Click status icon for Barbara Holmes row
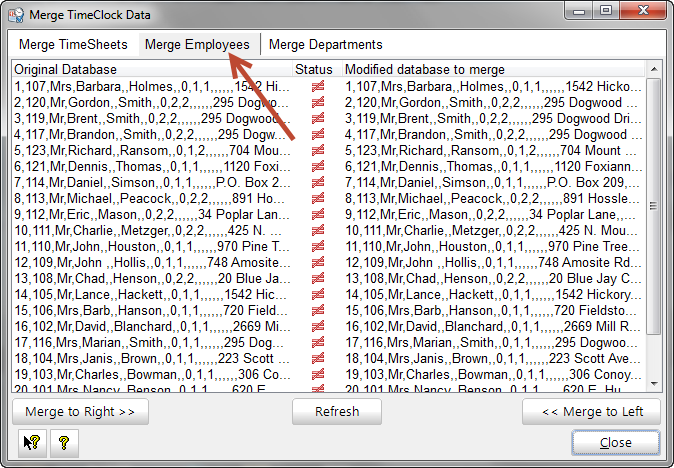 click(x=318, y=87)
